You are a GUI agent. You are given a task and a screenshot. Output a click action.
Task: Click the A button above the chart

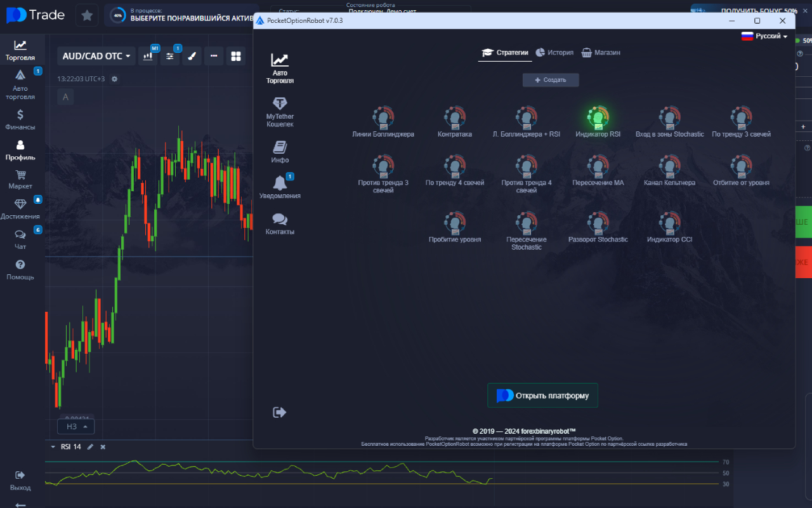pos(65,97)
